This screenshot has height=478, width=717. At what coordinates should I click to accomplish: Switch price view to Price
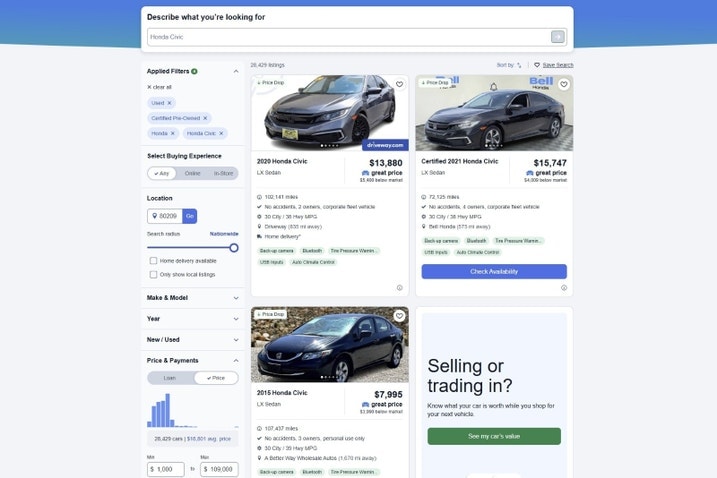click(x=216, y=378)
